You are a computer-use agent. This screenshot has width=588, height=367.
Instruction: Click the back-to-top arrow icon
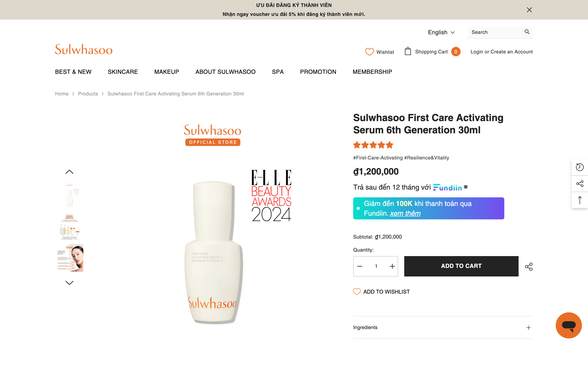pos(580,200)
